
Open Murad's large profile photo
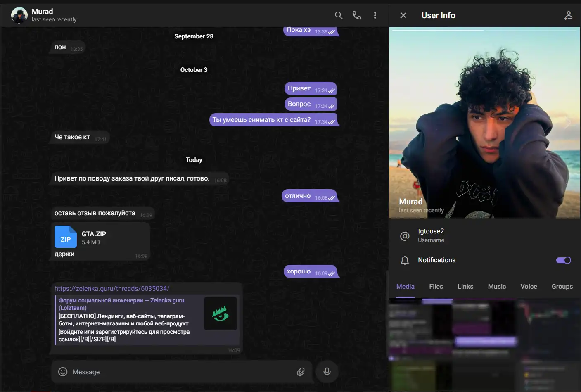(484, 124)
